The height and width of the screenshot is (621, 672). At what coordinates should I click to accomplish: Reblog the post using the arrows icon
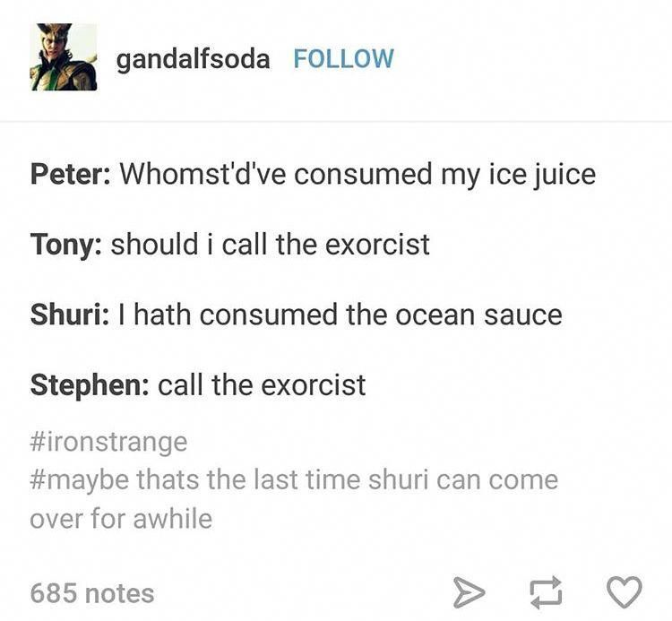[546, 592]
